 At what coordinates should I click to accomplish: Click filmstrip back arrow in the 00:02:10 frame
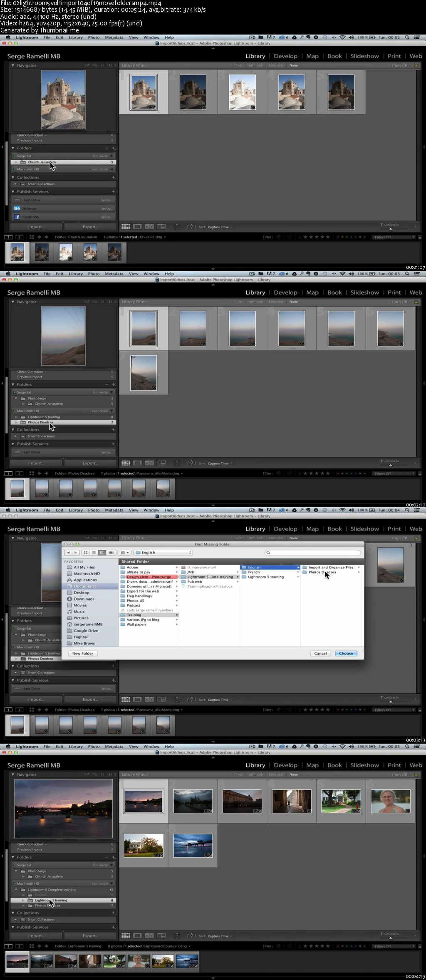pos(40,473)
